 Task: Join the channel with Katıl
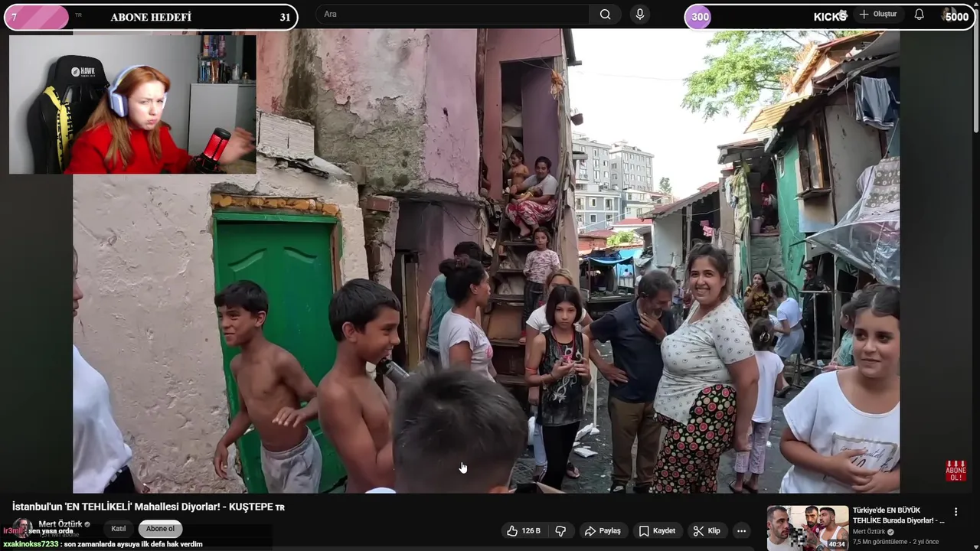(119, 529)
